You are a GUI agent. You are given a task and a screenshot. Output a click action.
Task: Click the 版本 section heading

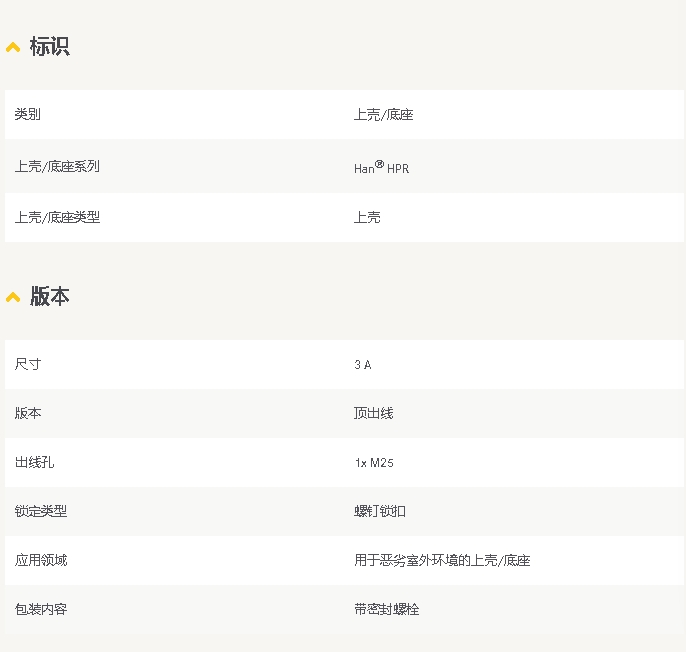[x=49, y=296]
